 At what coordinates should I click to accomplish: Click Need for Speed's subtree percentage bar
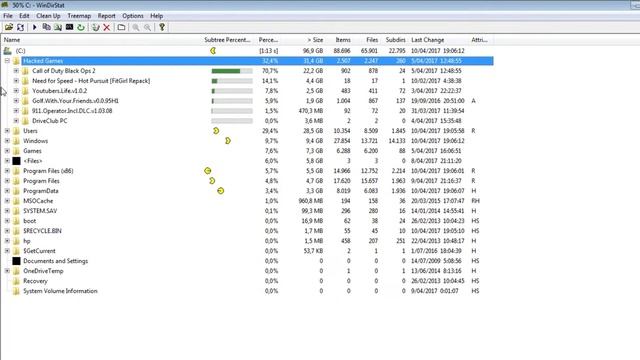pyautogui.click(x=232, y=81)
